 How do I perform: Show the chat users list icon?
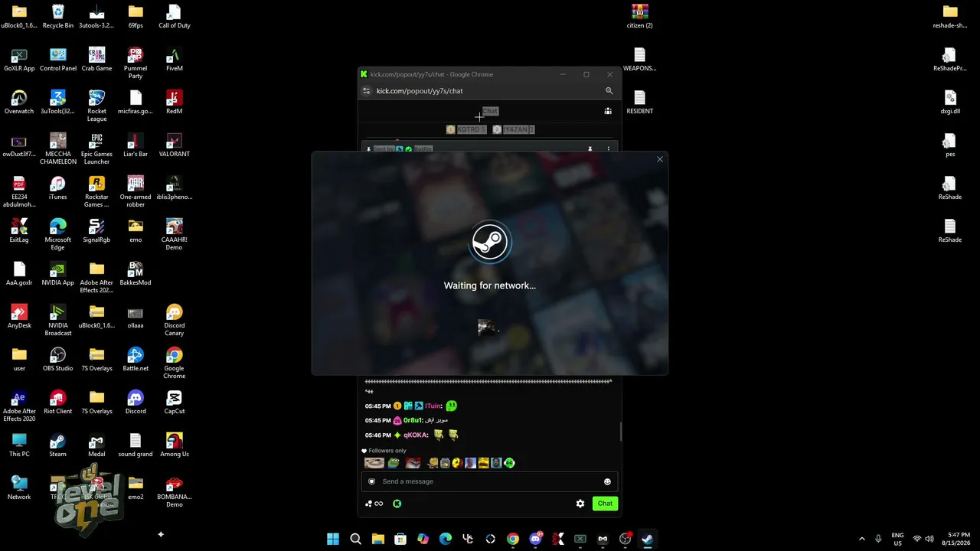pyautogui.click(x=607, y=111)
